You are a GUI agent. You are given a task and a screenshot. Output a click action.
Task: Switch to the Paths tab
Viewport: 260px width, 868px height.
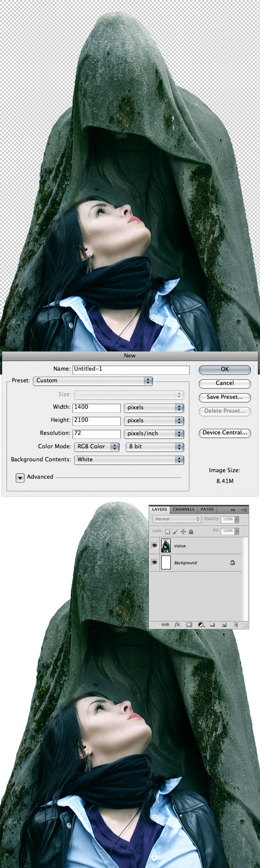tap(207, 510)
